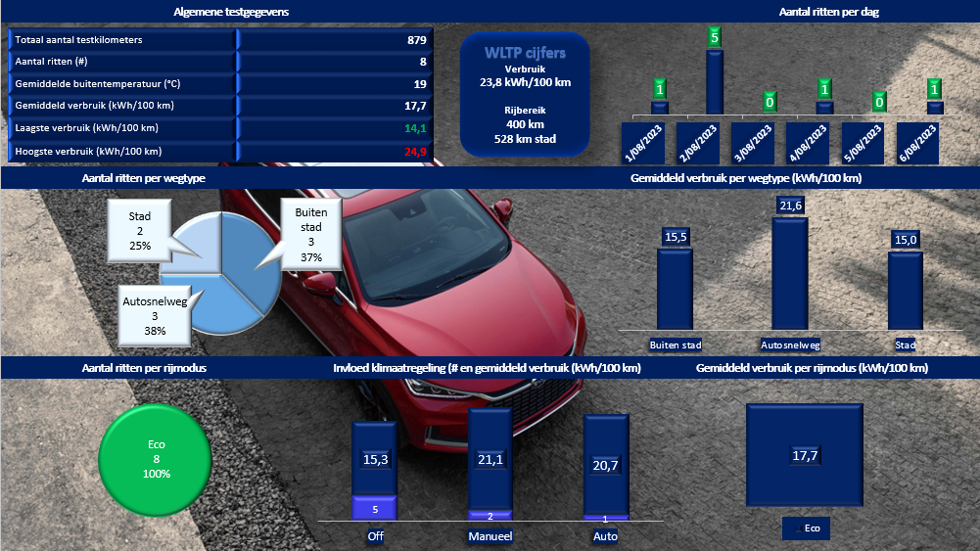Click the 'Buiten stad 3 37%' pie callout
Viewport: 980px width, 551px height.
coord(310,234)
